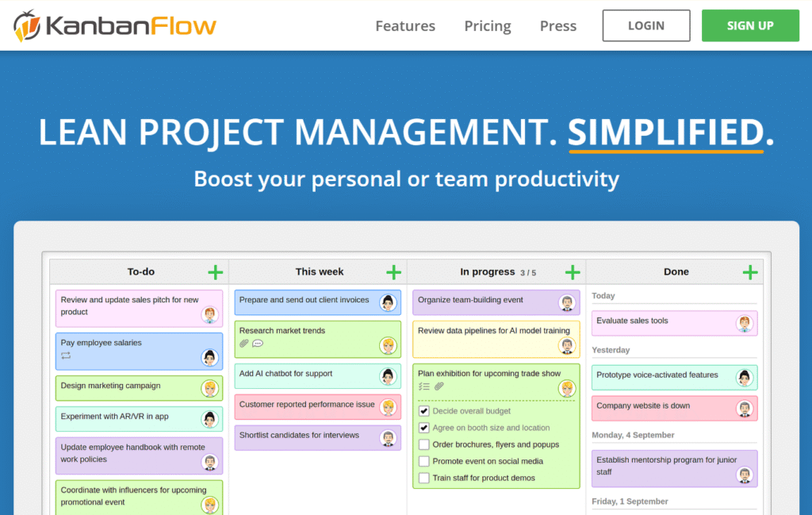
Task: Click the plus icon in the Done column
Action: 750,272
